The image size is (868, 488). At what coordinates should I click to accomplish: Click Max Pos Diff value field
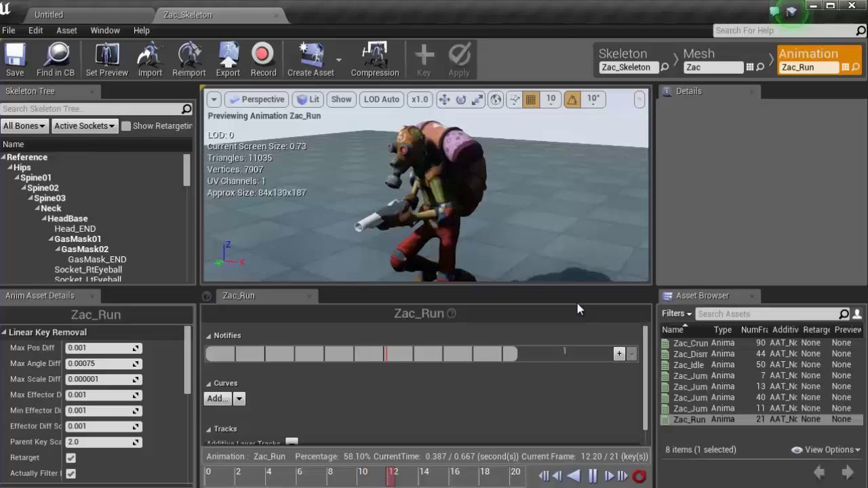point(102,348)
